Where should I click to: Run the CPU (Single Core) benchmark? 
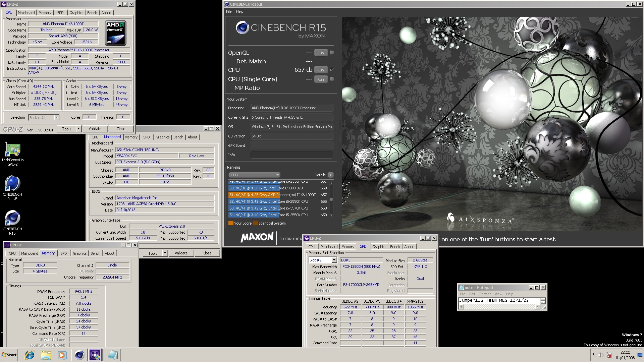coord(321,79)
